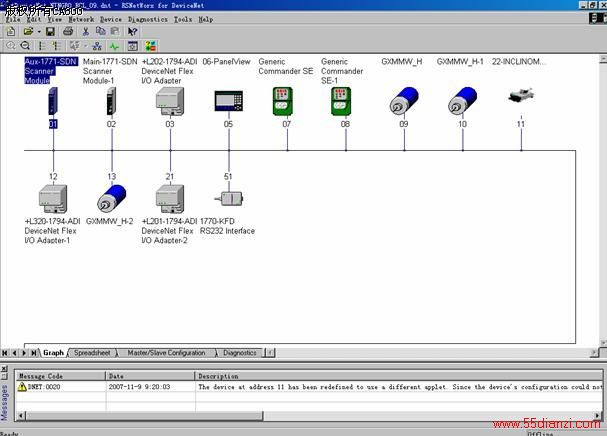Click the node address label 09
The height and width of the screenshot is (436, 607).
(404, 124)
